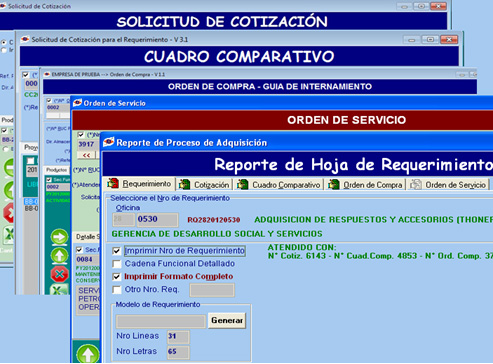493x364 pixels.
Task: Enable Cadena Funcional Detallado checkbox
Action: [x=116, y=264]
